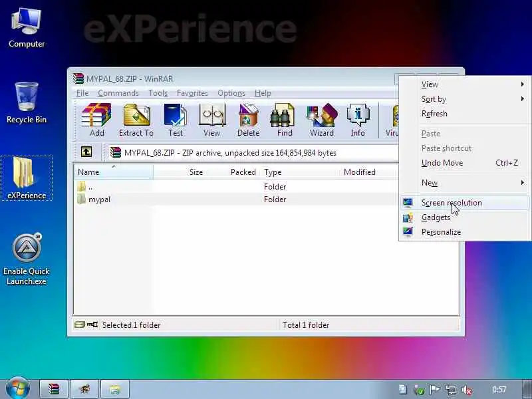
Task: Expand the View submenu in context menu
Action: coord(464,84)
